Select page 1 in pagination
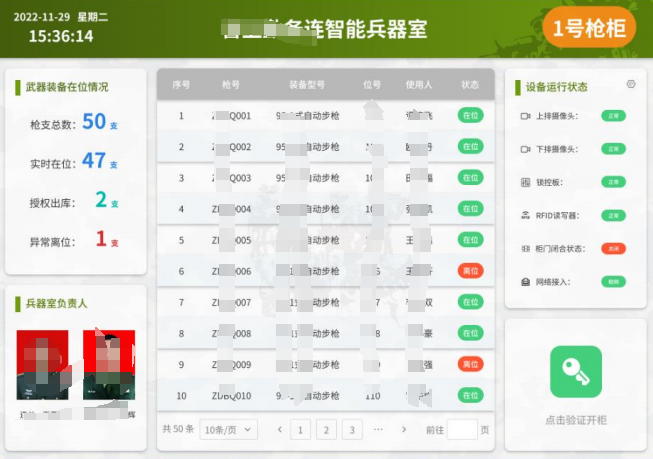Image resolution: width=653 pixels, height=459 pixels. (300, 430)
